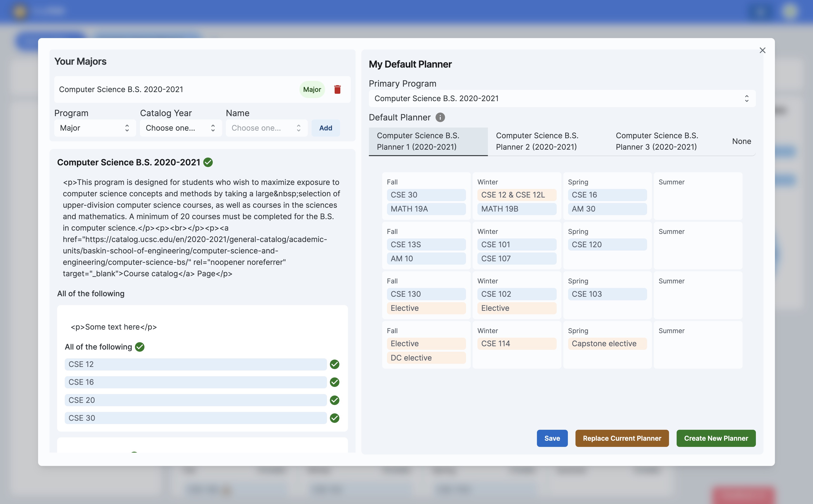Click checkmark beside inner 'All of the following'
813x504 pixels.
pos(140,347)
